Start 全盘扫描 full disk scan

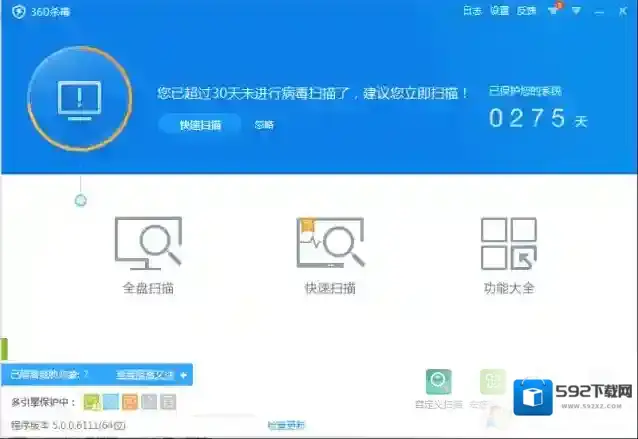pyautogui.click(x=148, y=245)
